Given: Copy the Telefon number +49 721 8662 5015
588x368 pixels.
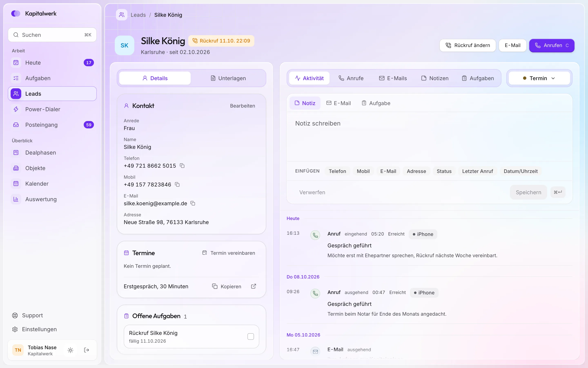Looking at the screenshot, I should (182, 166).
